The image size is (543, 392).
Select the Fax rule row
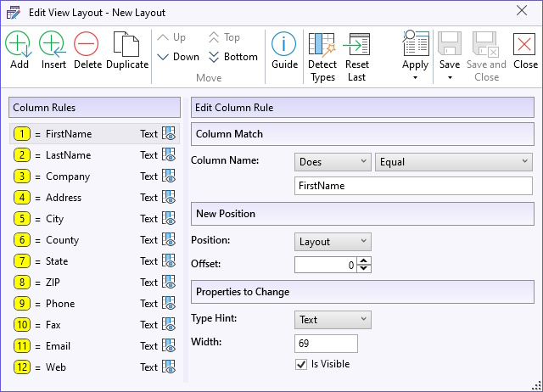click(x=94, y=324)
